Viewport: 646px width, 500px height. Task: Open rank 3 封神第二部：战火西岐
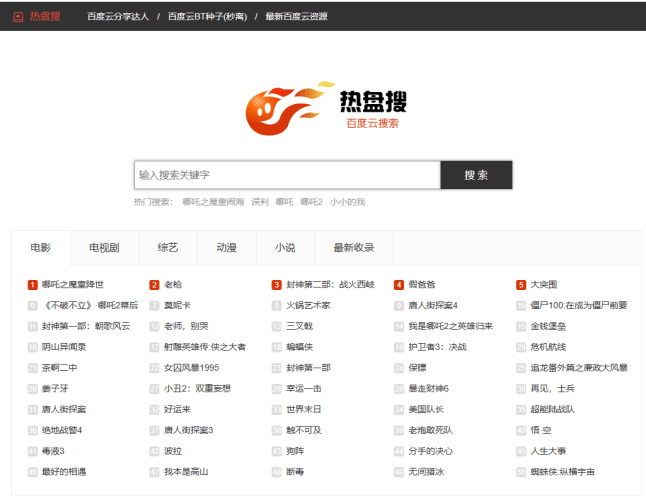coord(330,285)
